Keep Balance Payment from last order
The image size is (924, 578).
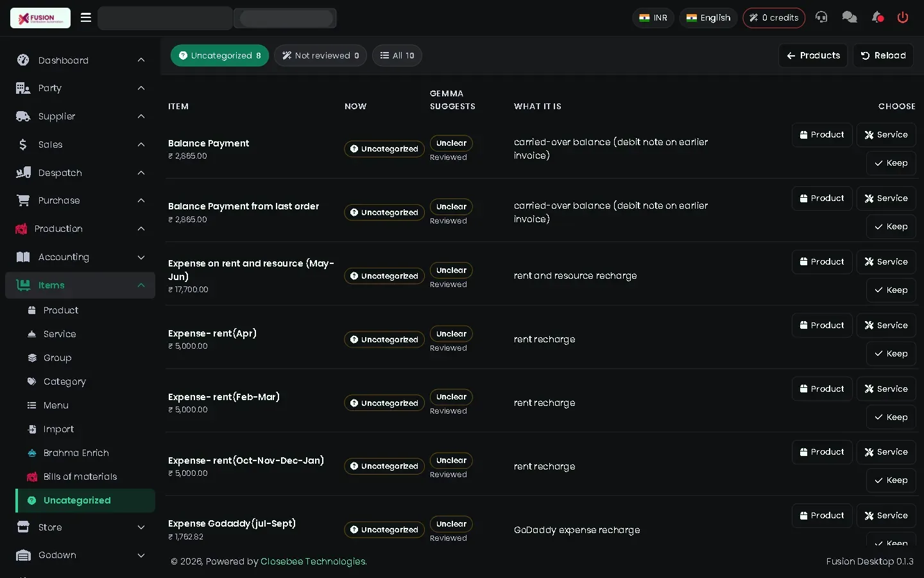(891, 227)
